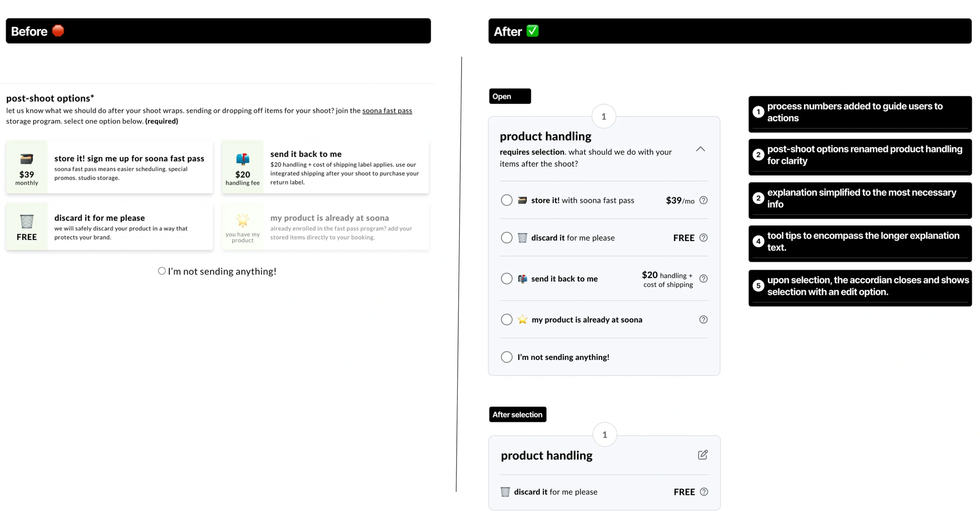Select the discard it for me please option

(506, 237)
